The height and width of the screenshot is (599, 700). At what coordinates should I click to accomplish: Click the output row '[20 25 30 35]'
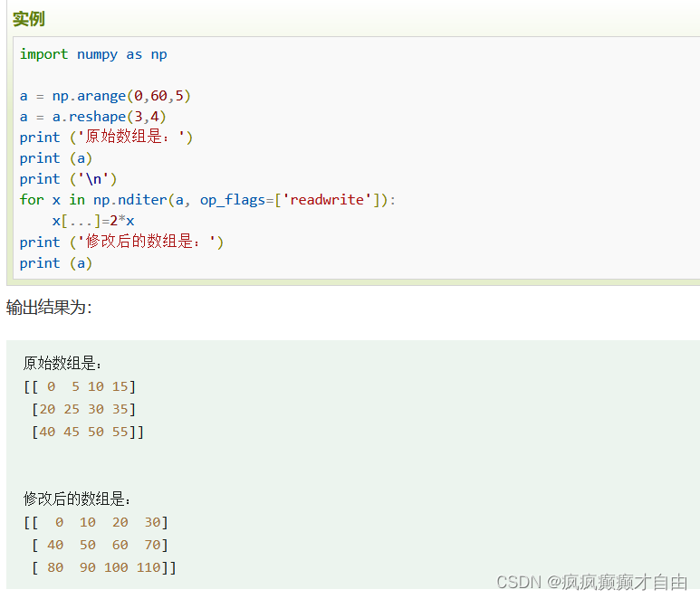83,409
